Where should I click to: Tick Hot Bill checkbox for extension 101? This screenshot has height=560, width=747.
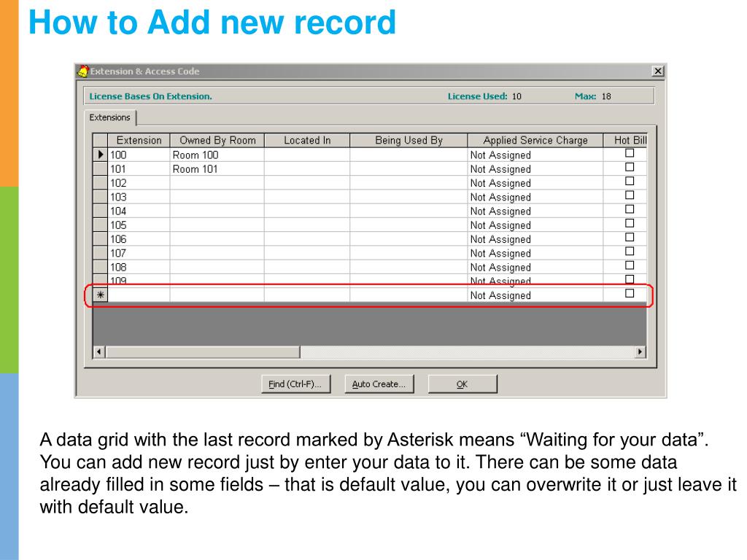(630, 167)
